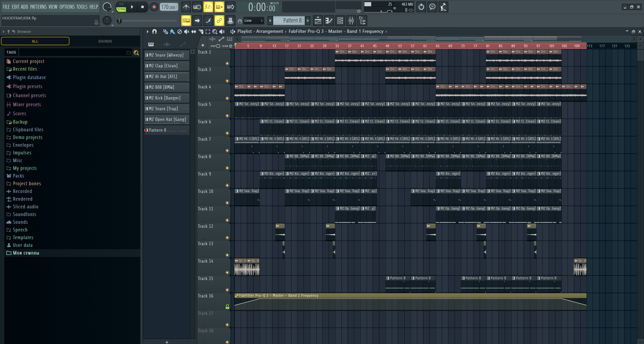The width and height of the screenshot is (644, 344).
Task: Toggle the 3-2-1 countdown before recording
Action: 208,7
